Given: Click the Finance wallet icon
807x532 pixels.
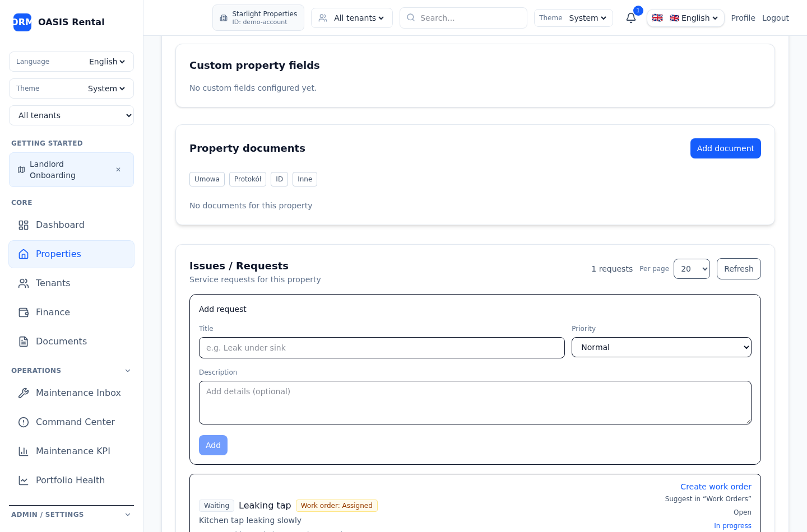Looking at the screenshot, I should [x=24, y=312].
